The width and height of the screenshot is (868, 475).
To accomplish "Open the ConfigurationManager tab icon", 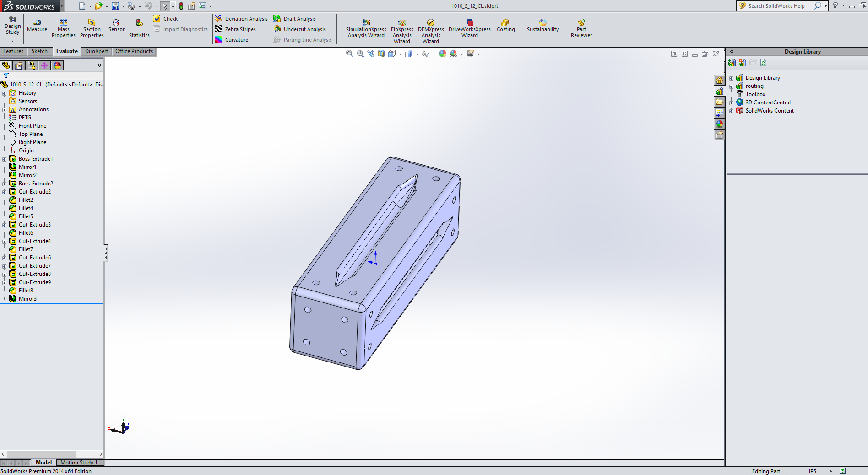I will tap(32, 65).
